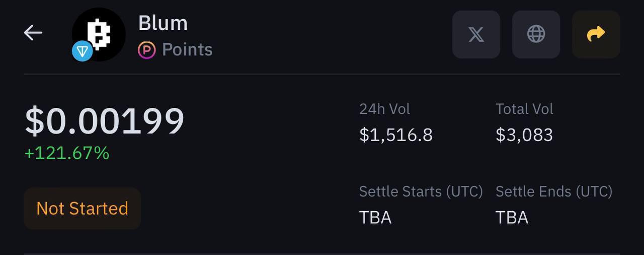Click the circular Points 'P' icon

click(x=147, y=50)
